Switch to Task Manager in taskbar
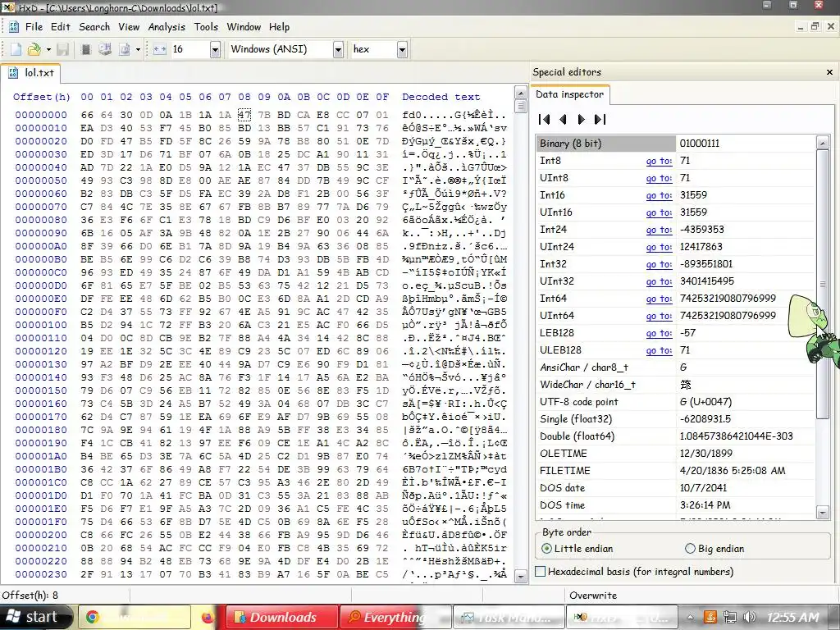Image resolution: width=840 pixels, height=630 pixels. click(509, 617)
